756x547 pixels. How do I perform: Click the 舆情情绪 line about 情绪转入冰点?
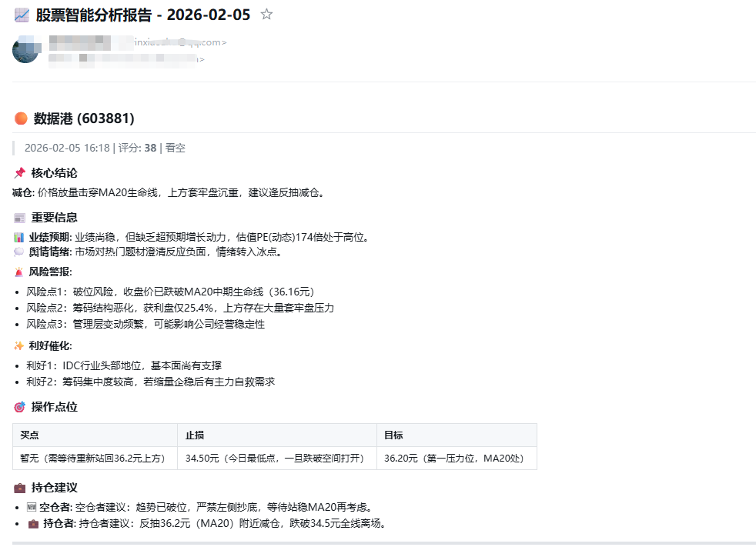(x=156, y=252)
